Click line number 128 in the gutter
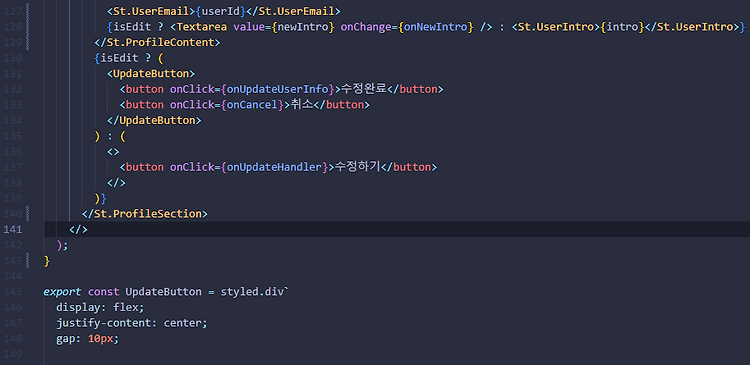Viewport: 750px width, 365px height. coord(12,26)
